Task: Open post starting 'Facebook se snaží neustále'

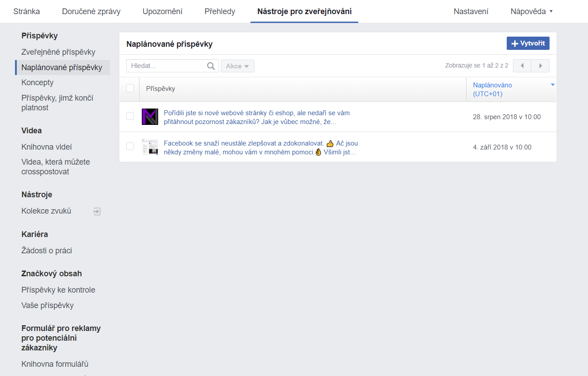Action: coord(261,148)
